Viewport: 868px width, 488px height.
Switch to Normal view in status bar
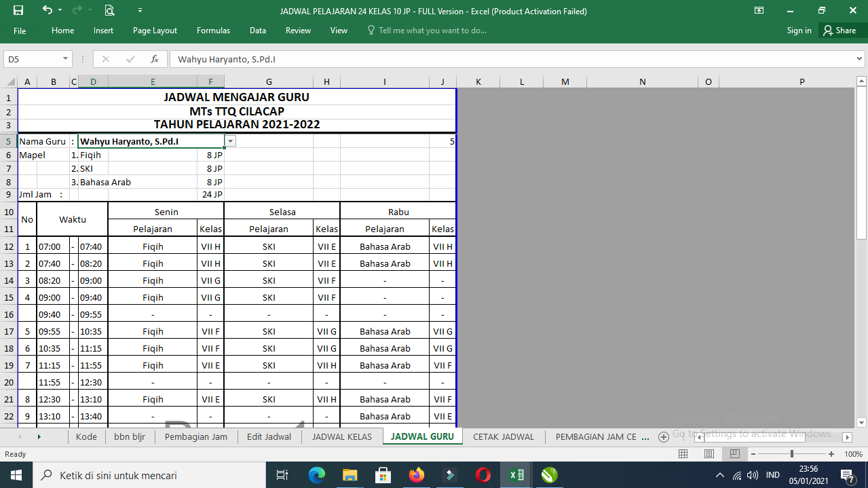pyautogui.click(x=683, y=454)
